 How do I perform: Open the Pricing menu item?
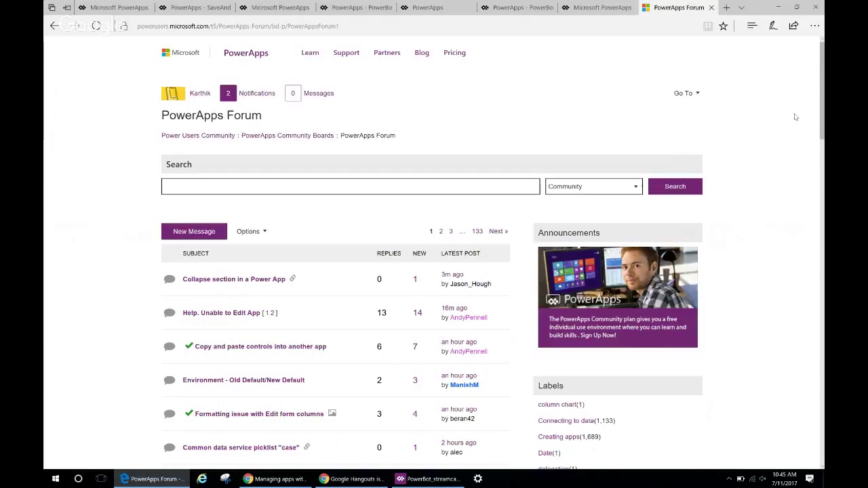click(x=454, y=52)
